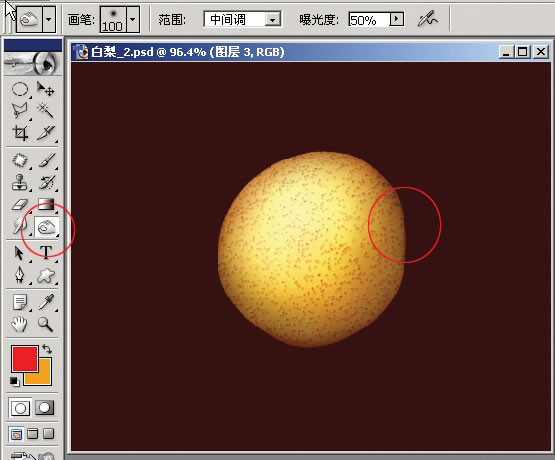Select the Eyedropper tool

(x=46, y=302)
